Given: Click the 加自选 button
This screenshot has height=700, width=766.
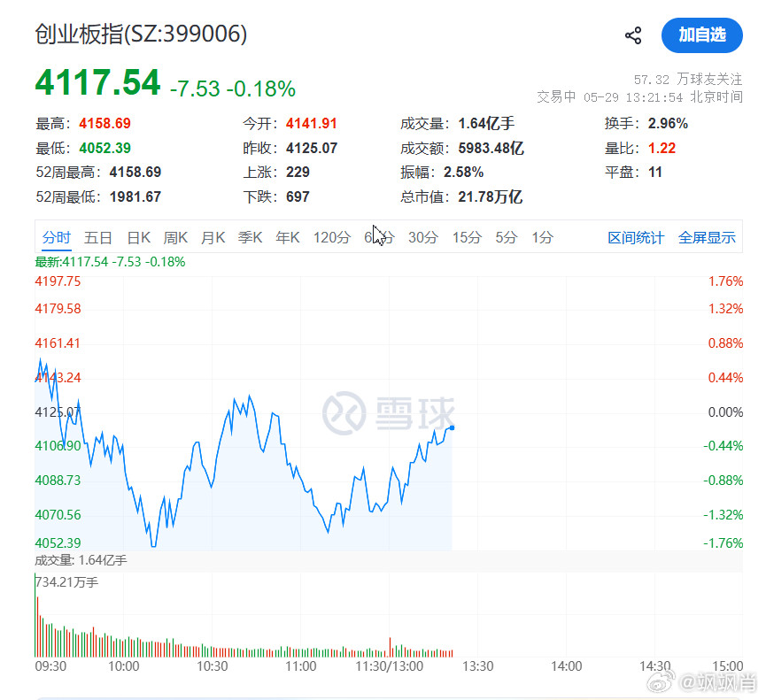Looking at the screenshot, I should pyautogui.click(x=702, y=35).
